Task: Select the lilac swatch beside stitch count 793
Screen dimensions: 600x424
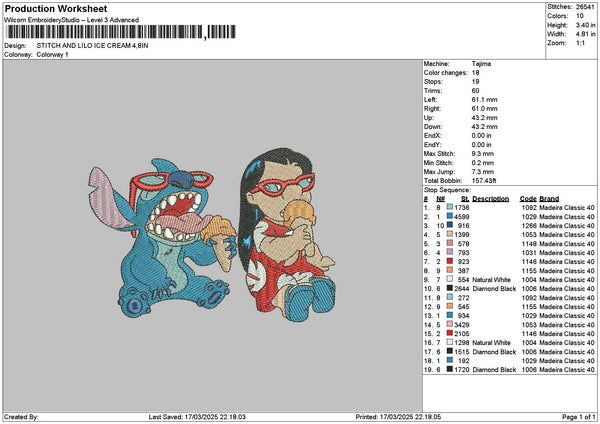Action: [450, 253]
